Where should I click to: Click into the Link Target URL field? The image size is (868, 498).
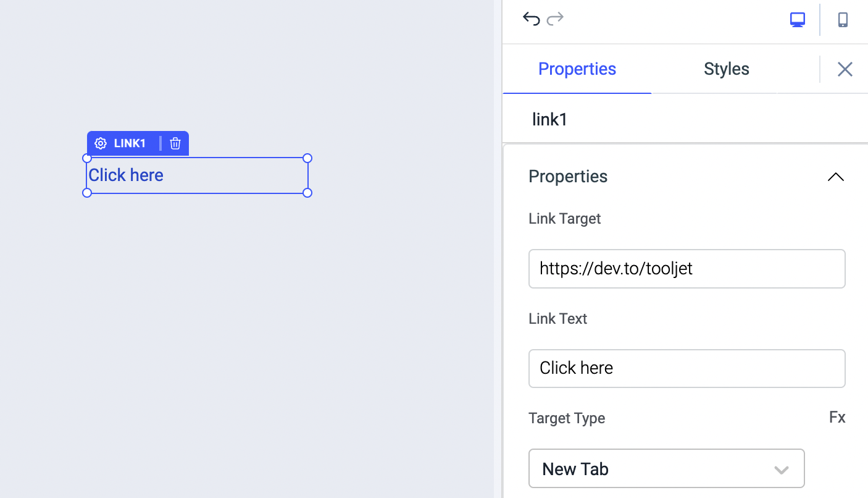coord(686,269)
